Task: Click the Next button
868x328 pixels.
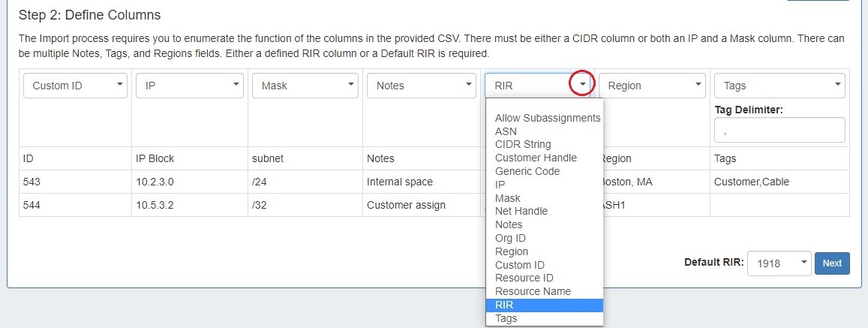Action: (831, 263)
